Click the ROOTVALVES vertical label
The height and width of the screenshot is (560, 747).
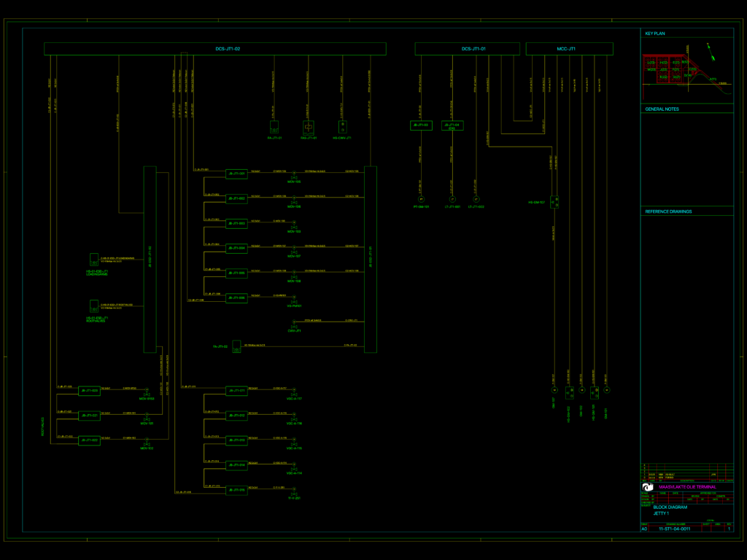pos(43,427)
